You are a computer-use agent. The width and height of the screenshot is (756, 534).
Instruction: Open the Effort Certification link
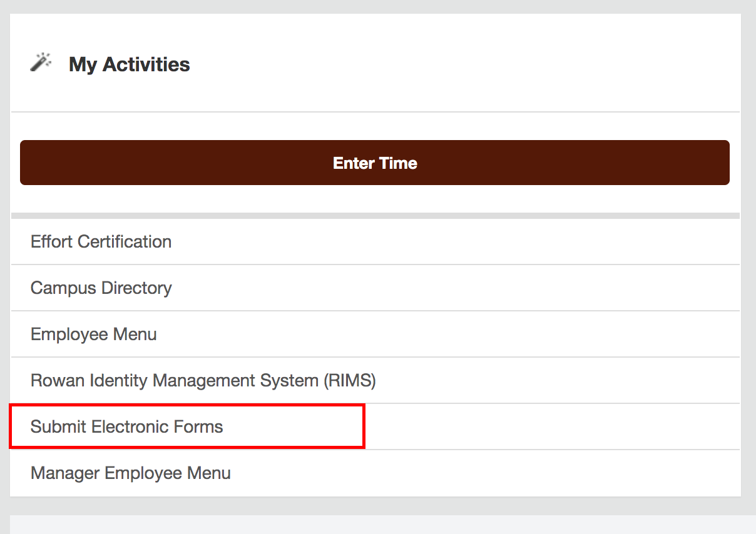101,241
